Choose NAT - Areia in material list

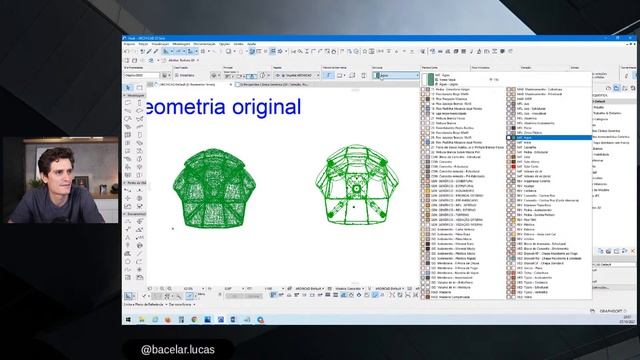524,142
